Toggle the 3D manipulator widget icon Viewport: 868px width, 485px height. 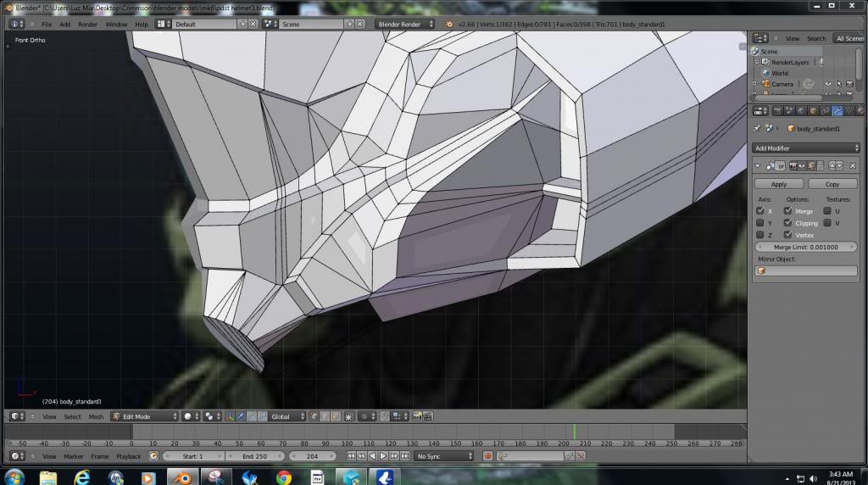coord(231,416)
